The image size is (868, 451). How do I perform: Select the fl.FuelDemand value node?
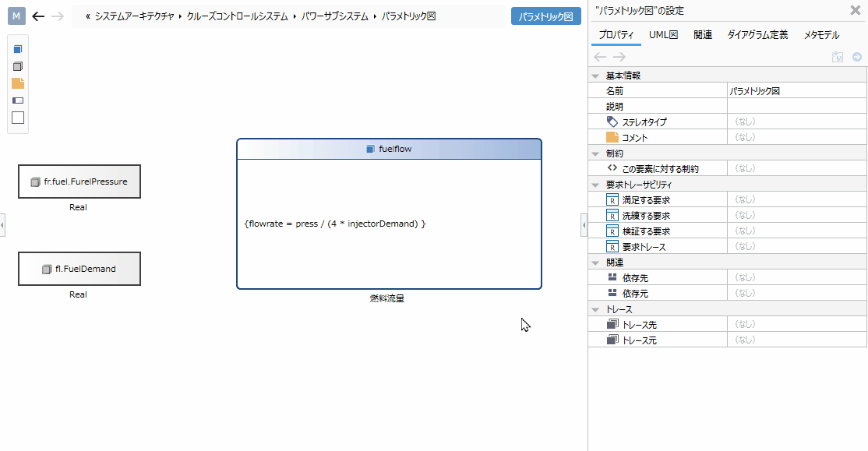[x=79, y=269]
